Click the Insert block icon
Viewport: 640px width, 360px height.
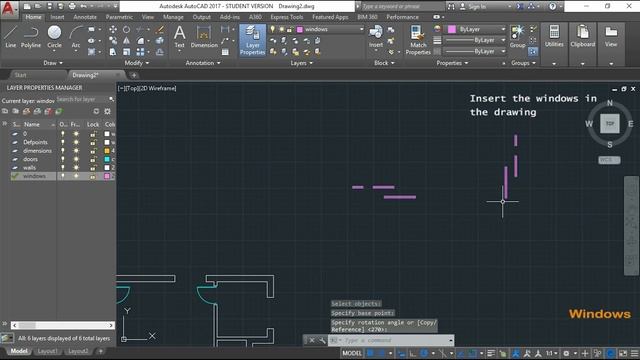(x=376, y=37)
